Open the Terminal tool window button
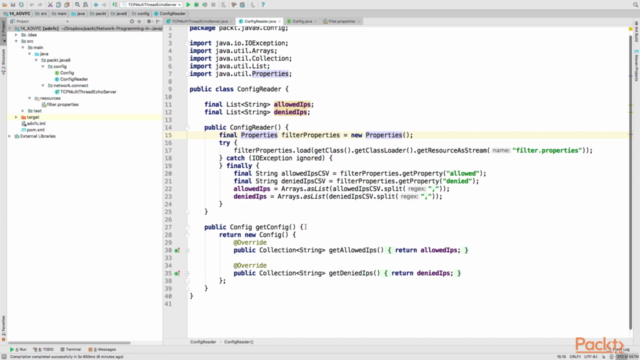 click(x=71, y=350)
